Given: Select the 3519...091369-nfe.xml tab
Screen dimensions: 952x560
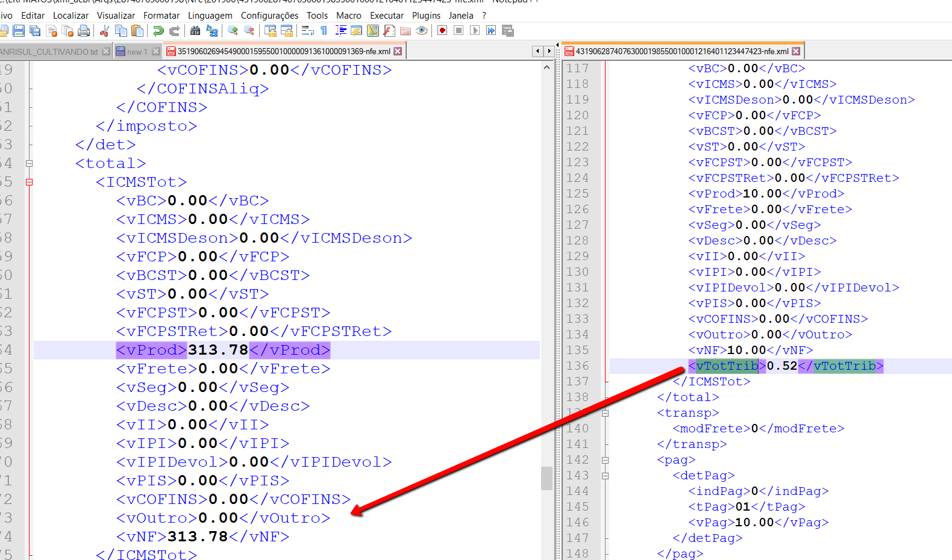Looking at the screenshot, I should click(284, 52).
